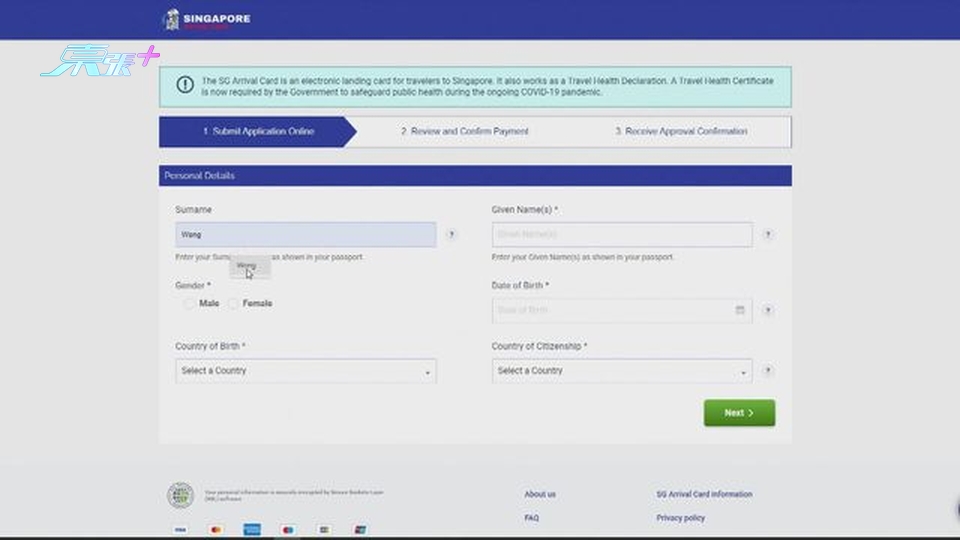
Task: Open Date of Birth help icon
Action: pos(768,310)
